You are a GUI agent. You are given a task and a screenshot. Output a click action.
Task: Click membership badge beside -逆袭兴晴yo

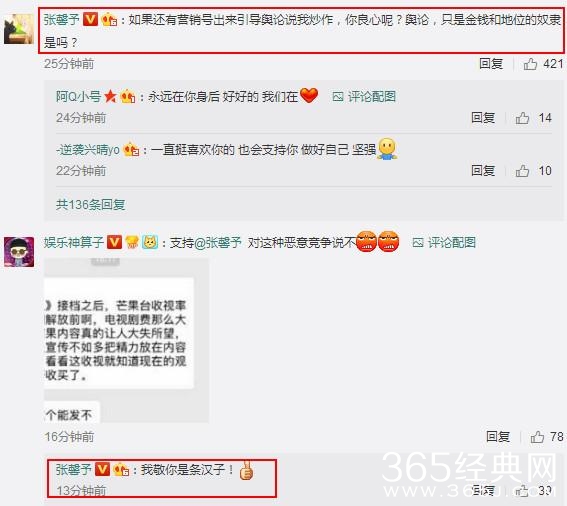[131, 149]
